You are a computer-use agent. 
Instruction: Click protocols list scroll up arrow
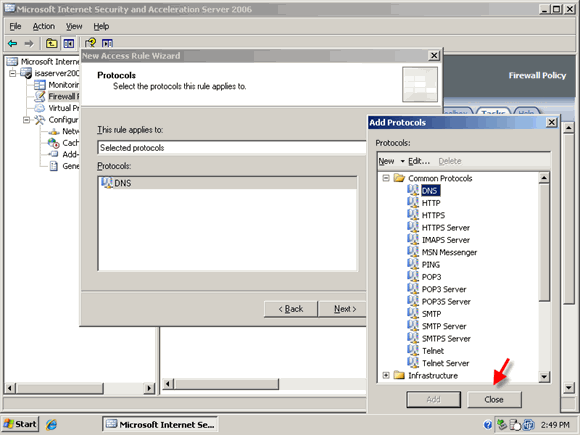coord(544,178)
